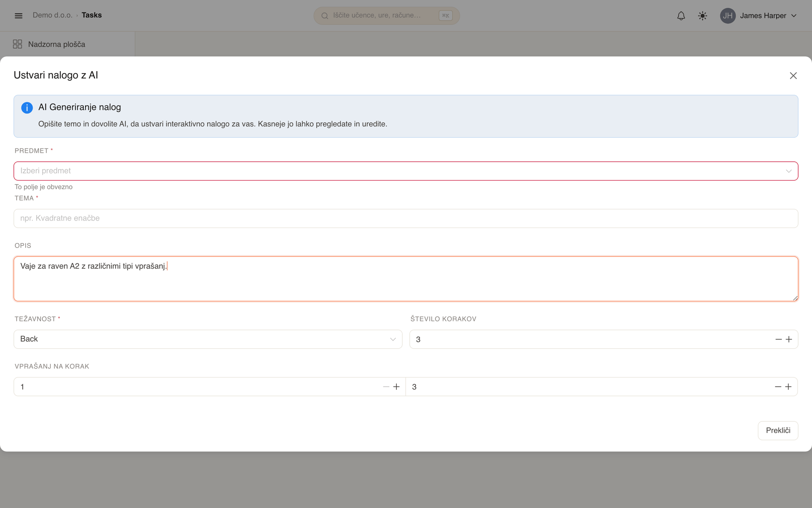Click Demo d.o.o. breadcrumb link
The image size is (812, 508).
point(52,15)
